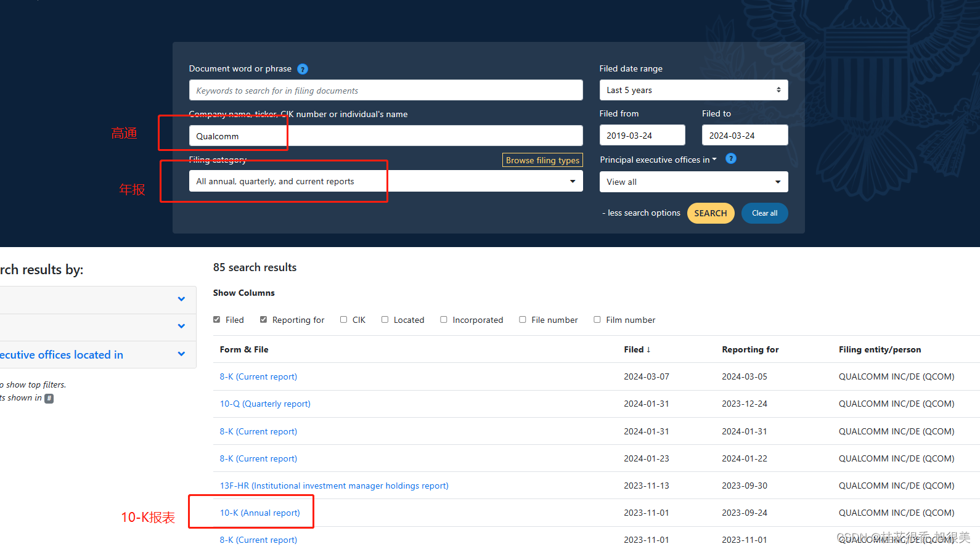Click the Clear all button
This screenshot has width=980, height=549.
(765, 213)
